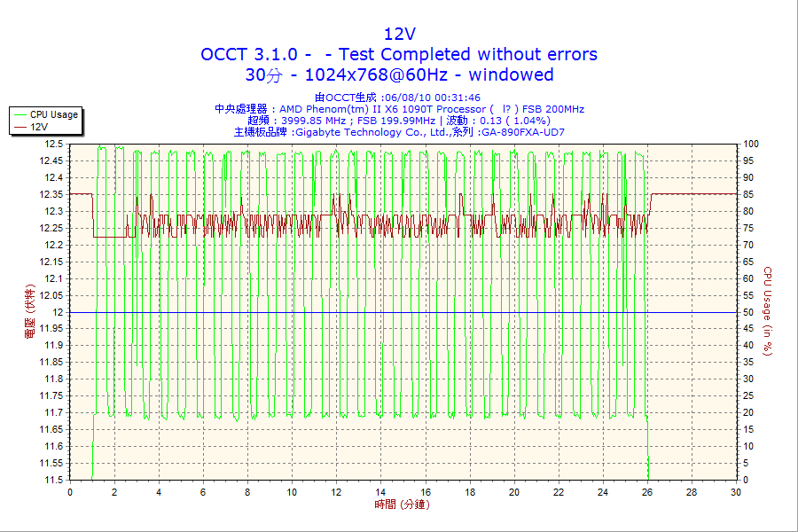
Task: Click the "11.65" voltage axis label
Action: (x=51, y=429)
